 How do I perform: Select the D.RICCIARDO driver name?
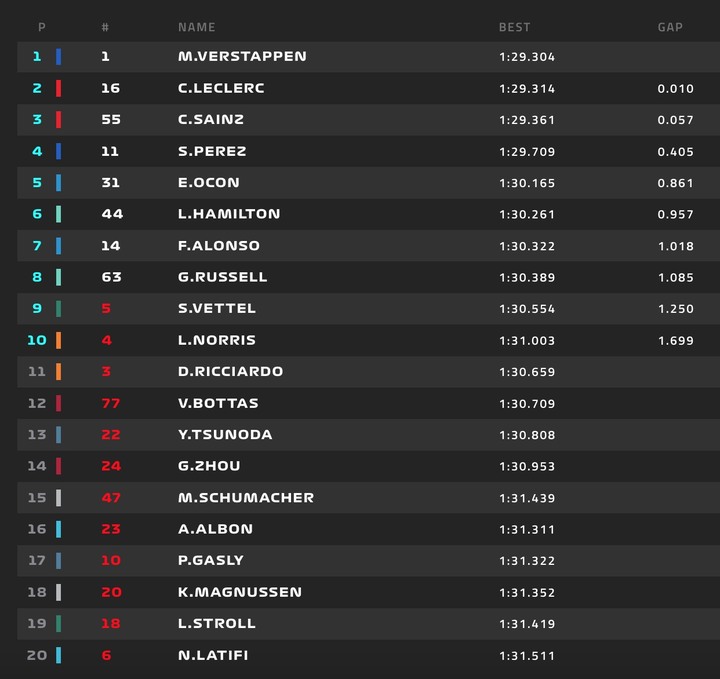click(x=231, y=371)
